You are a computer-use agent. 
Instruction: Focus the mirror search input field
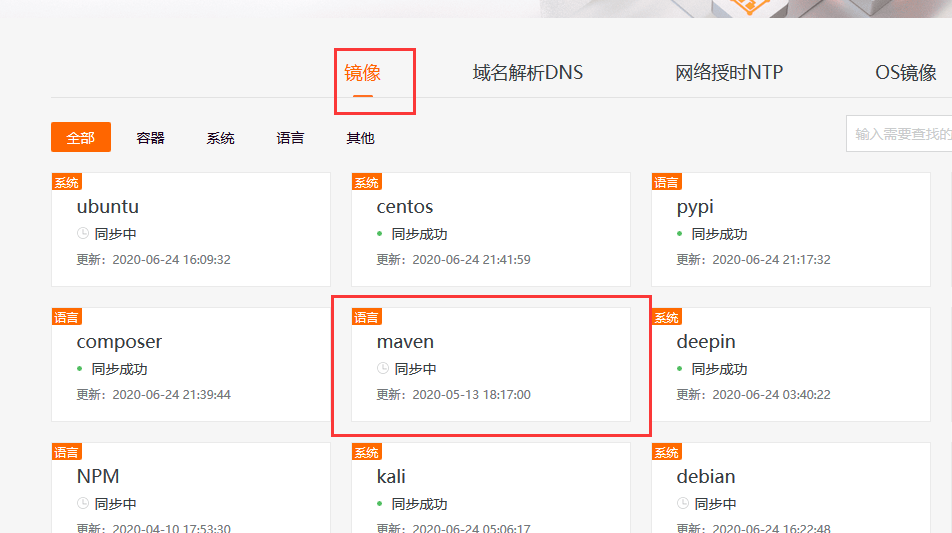(899, 134)
